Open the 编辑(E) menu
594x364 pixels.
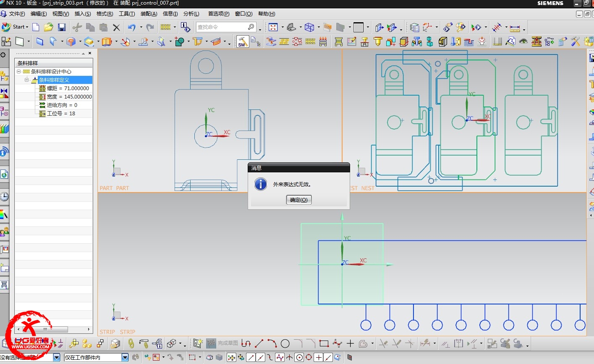point(39,14)
